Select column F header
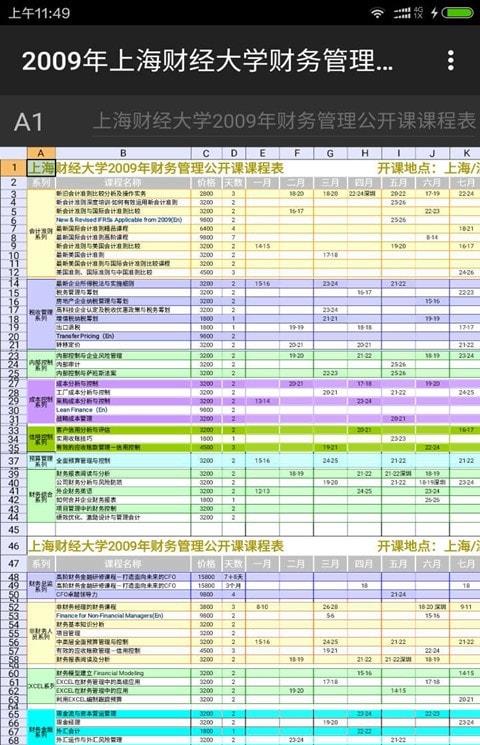The width and height of the screenshot is (480, 745). click(297, 153)
